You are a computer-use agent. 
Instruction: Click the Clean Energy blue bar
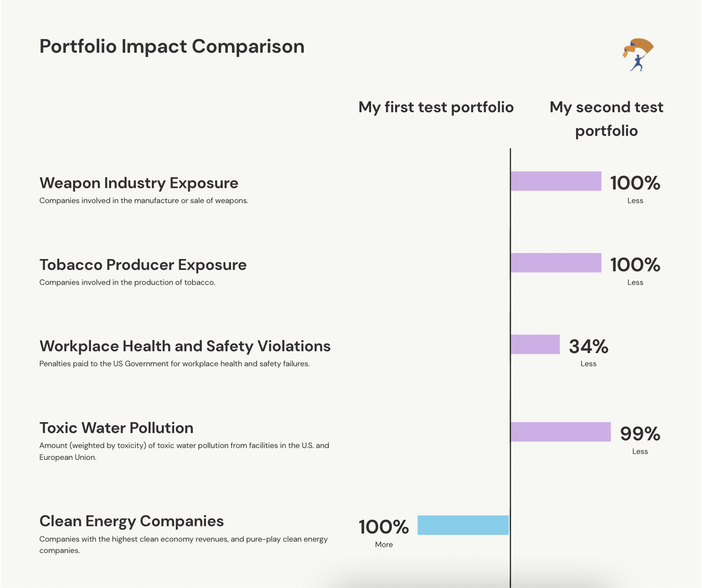point(463,525)
